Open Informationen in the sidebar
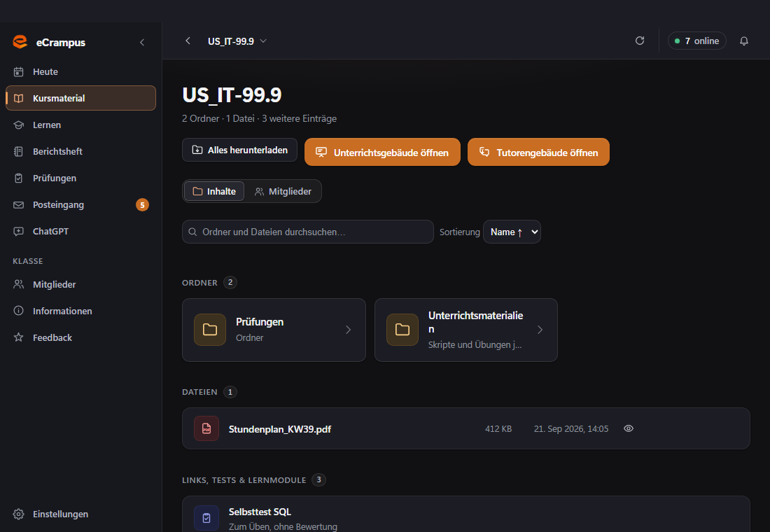 pos(80,311)
